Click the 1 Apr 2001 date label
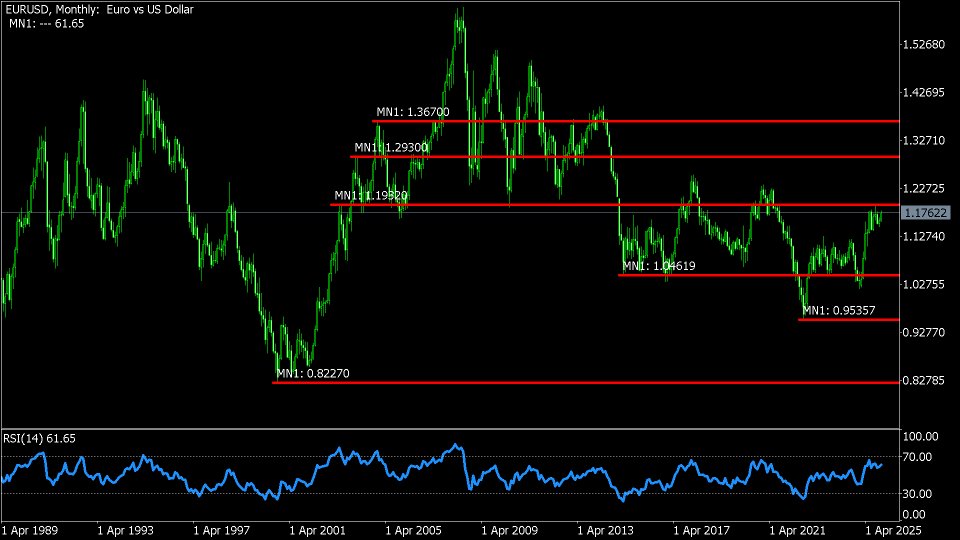The width and height of the screenshot is (960, 540). 317,530
